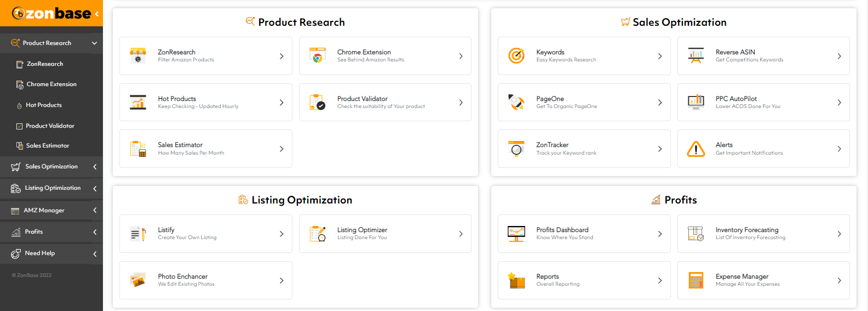Click the zonbase logo in sidebar
Screen dimensions: 868x311
click(51, 13)
